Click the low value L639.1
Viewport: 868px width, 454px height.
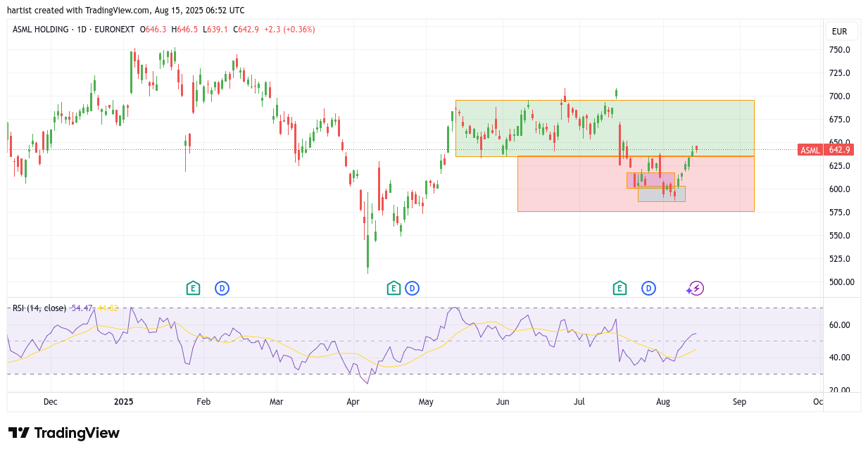pyautogui.click(x=215, y=30)
